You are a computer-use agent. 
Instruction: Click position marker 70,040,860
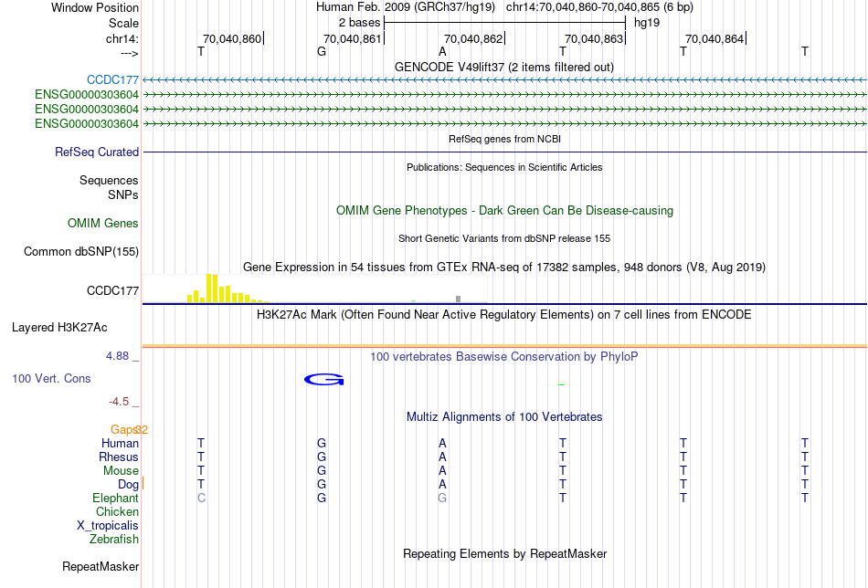click(x=232, y=39)
